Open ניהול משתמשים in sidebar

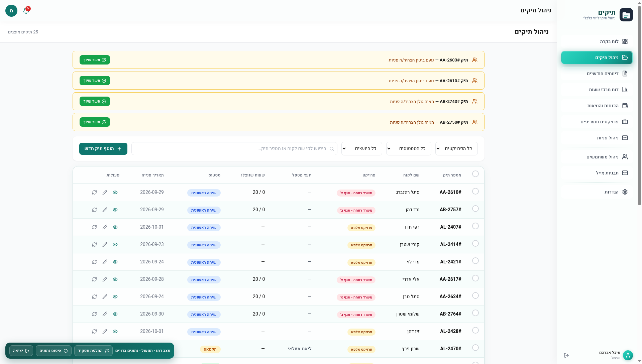click(x=597, y=157)
